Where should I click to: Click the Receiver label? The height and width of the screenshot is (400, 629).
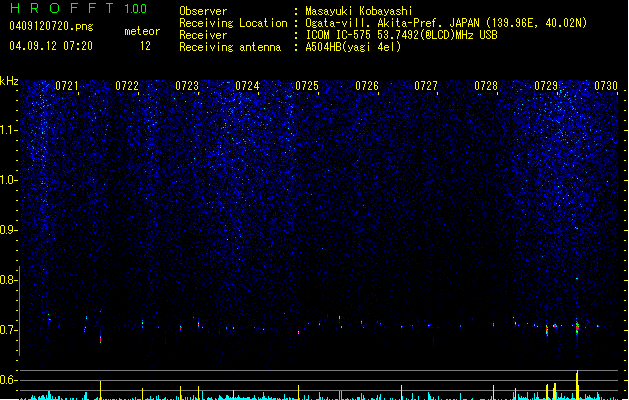[x=203, y=35]
